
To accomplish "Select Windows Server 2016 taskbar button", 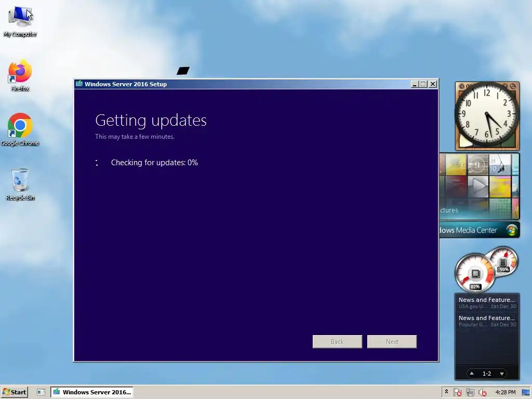I will point(92,392).
